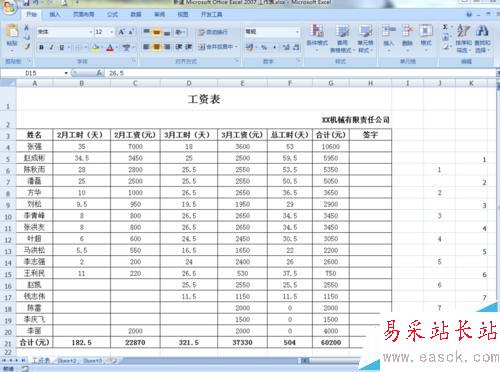The width and height of the screenshot is (500, 372).
Task: Open Excel Help with the question mark icon
Action: point(469,14)
